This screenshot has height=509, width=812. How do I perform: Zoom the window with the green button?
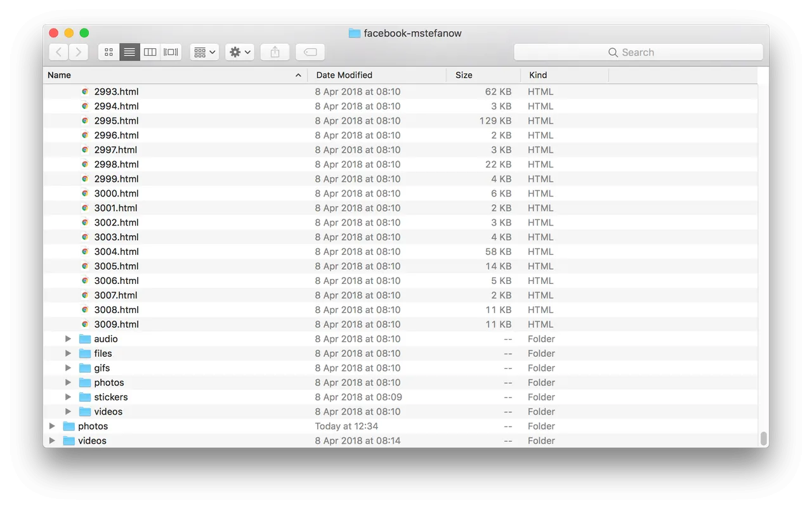[84, 33]
